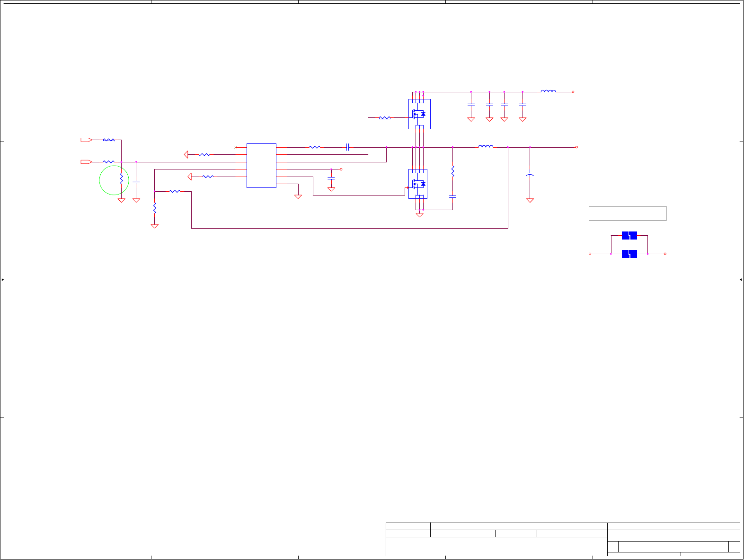Image resolution: width=744 pixels, height=560 pixels.
Task: Click the upper MOSFET transistor symbol
Action: coord(419,114)
